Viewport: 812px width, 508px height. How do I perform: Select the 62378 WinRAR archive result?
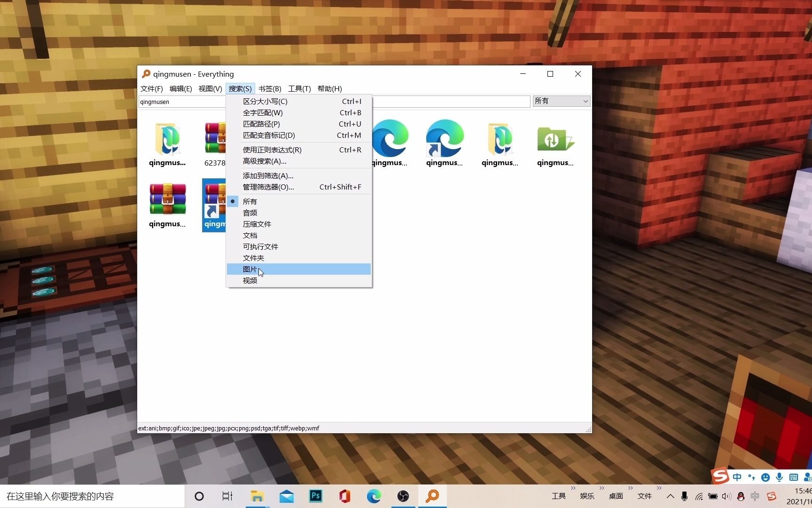click(215, 143)
